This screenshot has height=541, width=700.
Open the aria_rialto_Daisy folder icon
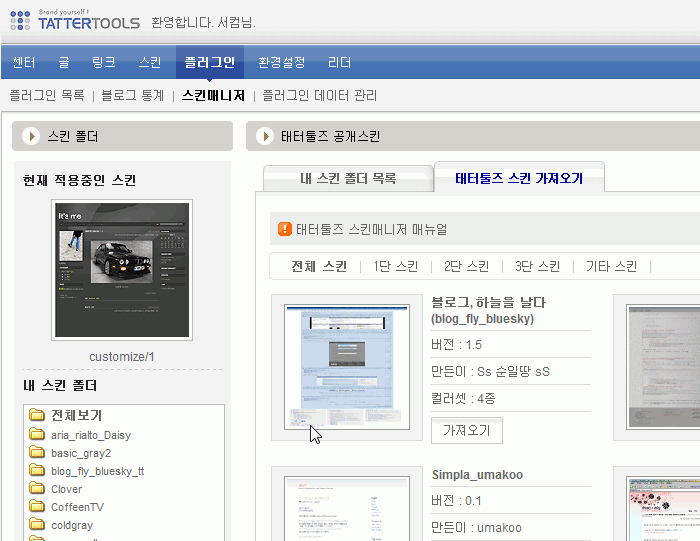tap(37, 434)
